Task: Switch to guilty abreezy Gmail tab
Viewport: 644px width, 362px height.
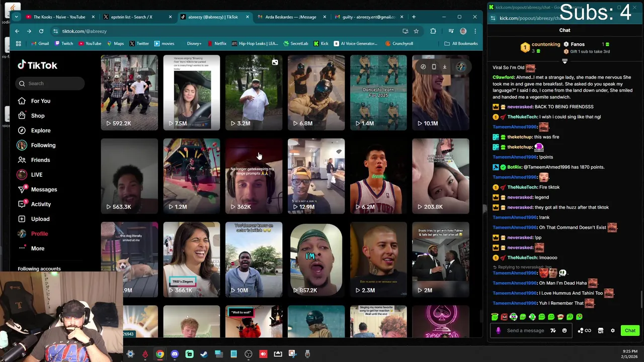Action: pos(369,17)
